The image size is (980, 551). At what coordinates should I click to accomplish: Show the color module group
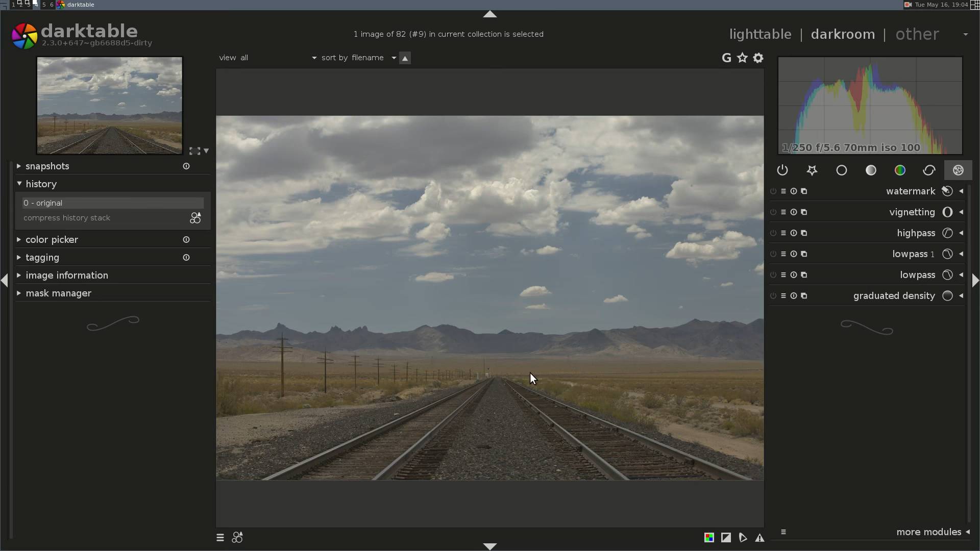pos(900,170)
